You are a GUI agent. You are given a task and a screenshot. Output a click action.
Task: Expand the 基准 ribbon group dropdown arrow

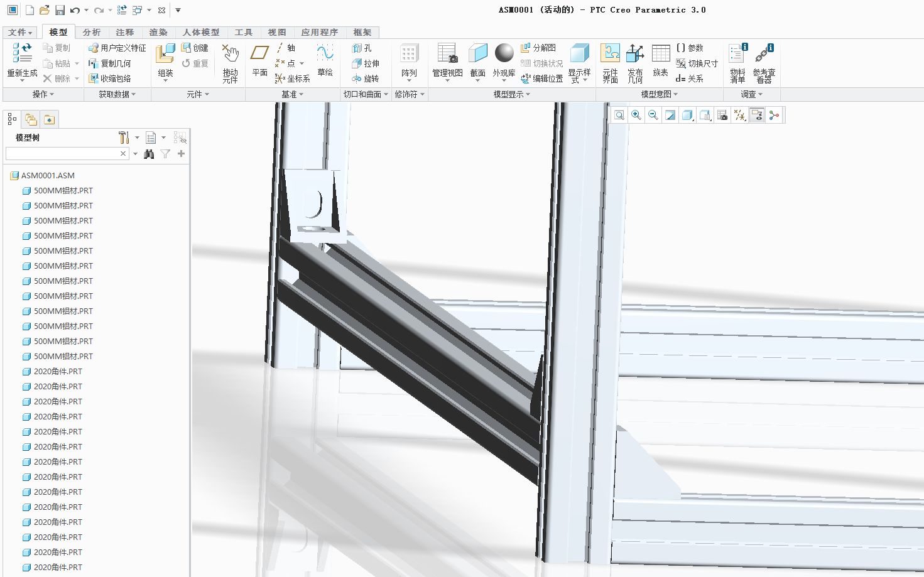[x=301, y=94]
